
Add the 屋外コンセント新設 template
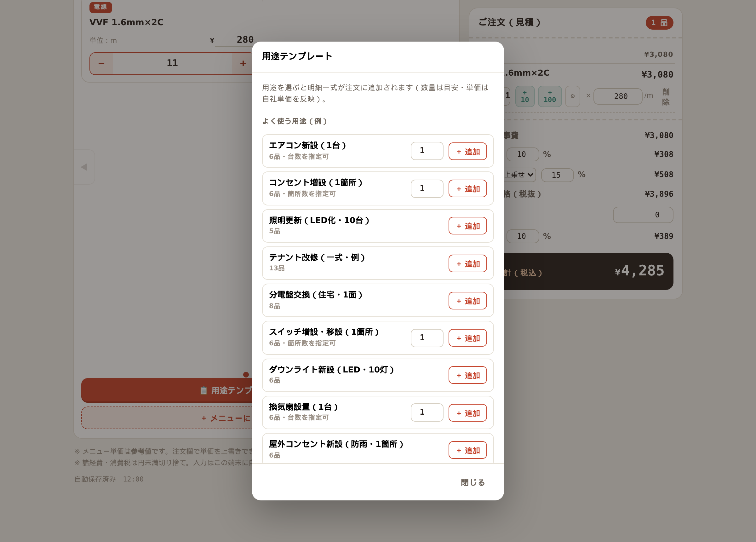[x=467, y=450]
